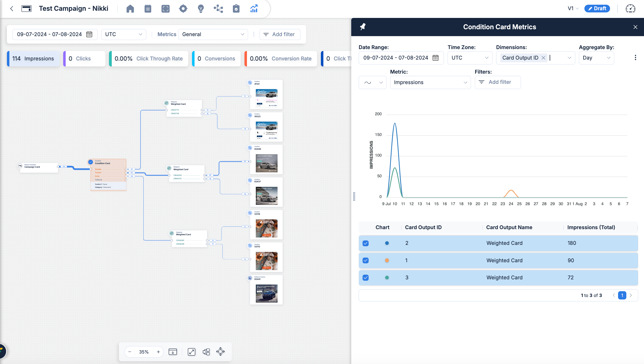Open the home icon in top toolbar

click(130, 9)
